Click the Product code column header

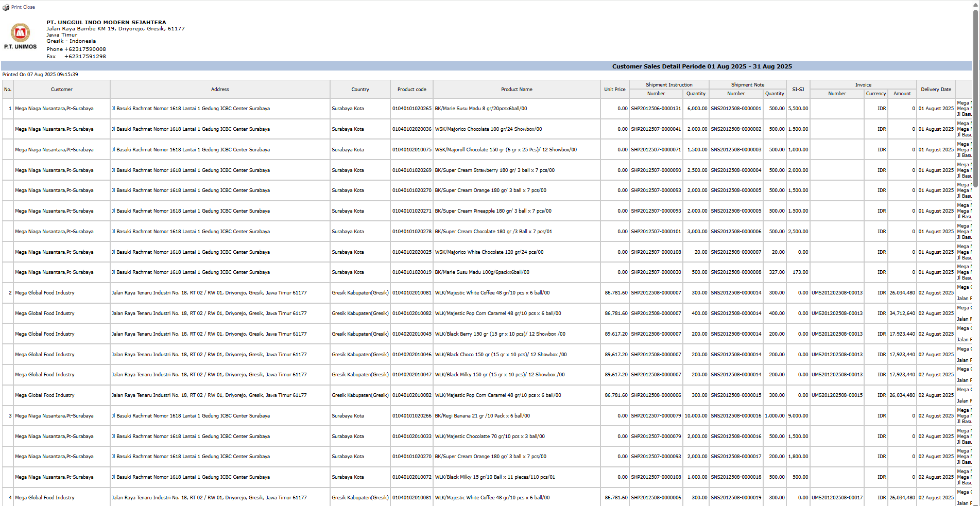coord(411,90)
